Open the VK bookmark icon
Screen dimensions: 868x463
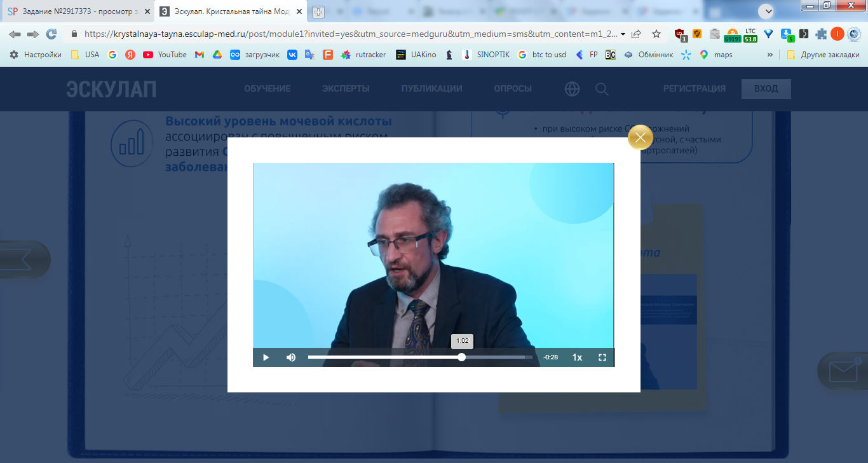point(292,55)
